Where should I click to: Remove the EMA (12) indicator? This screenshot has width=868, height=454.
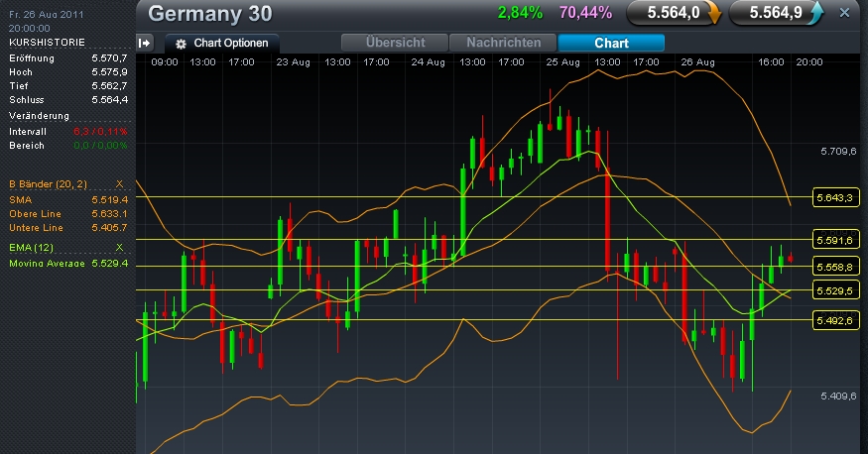tap(119, 247)
